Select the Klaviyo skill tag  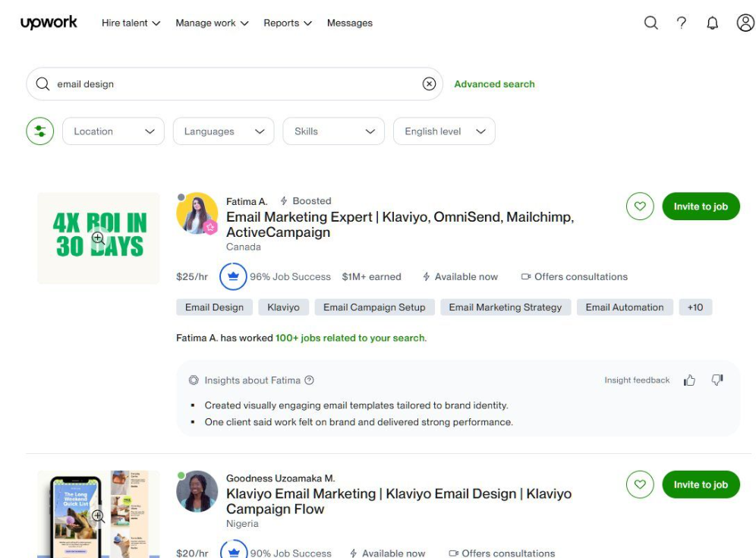pos(284,307)
